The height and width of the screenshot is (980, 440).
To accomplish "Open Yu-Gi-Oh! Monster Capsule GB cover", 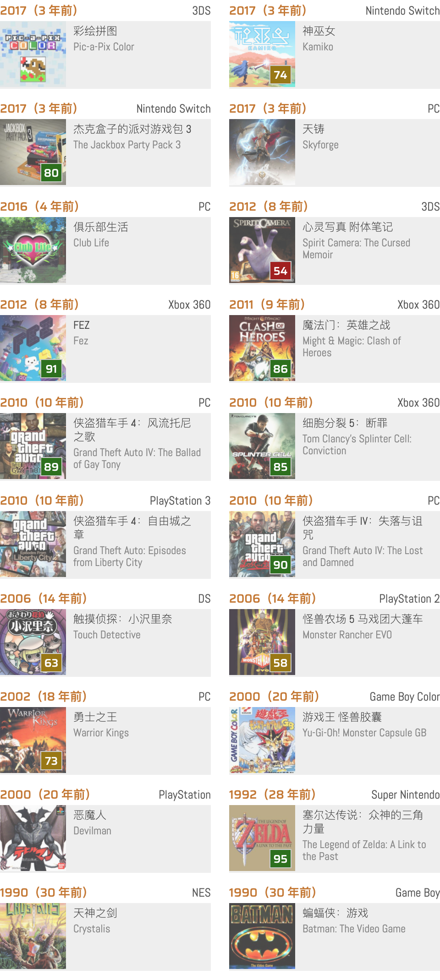I will (x=262, y=740).
